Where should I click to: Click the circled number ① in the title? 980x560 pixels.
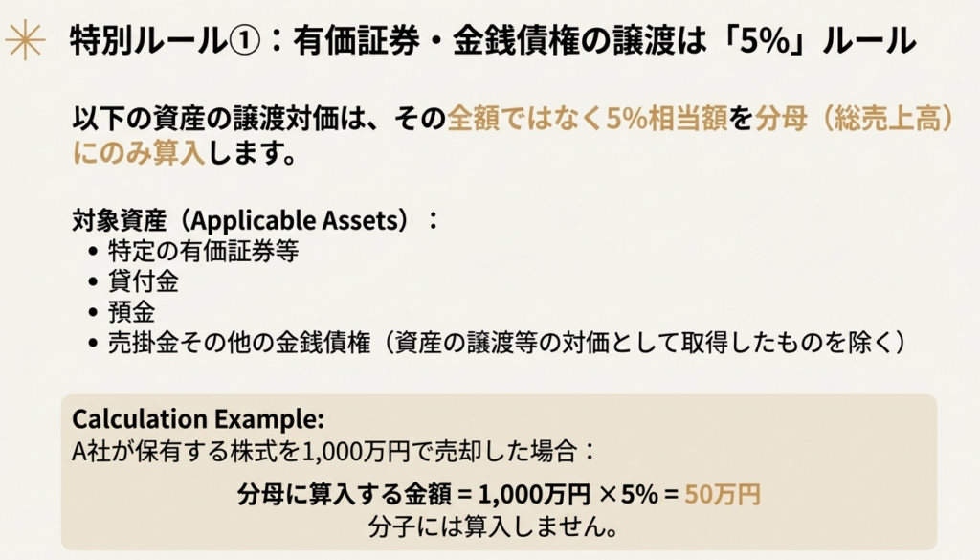pyautogui.click(x=253, y=42)
